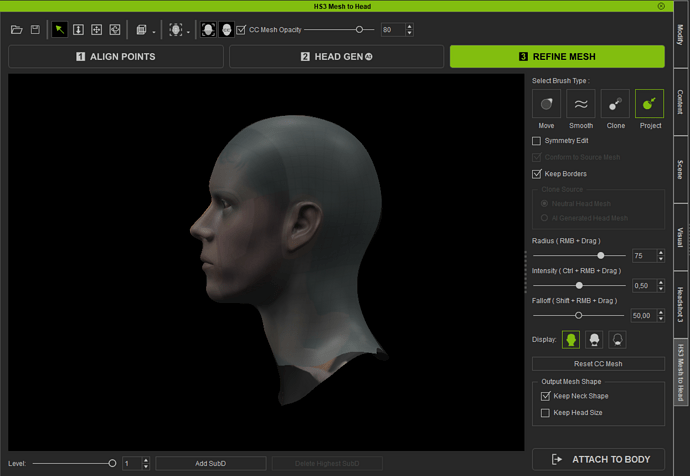
Task: Open render mode dropdown arrow
Action: tap(154, 32)
